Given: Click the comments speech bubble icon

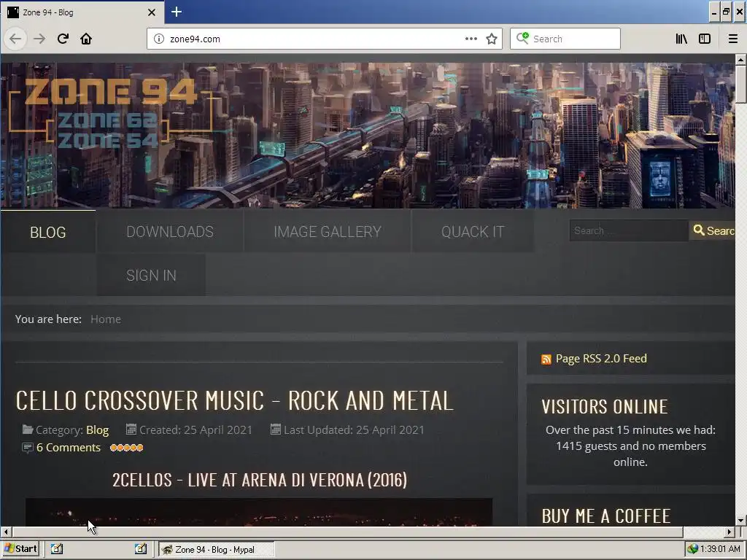Looking at the screenshot, I should point(28,448).
